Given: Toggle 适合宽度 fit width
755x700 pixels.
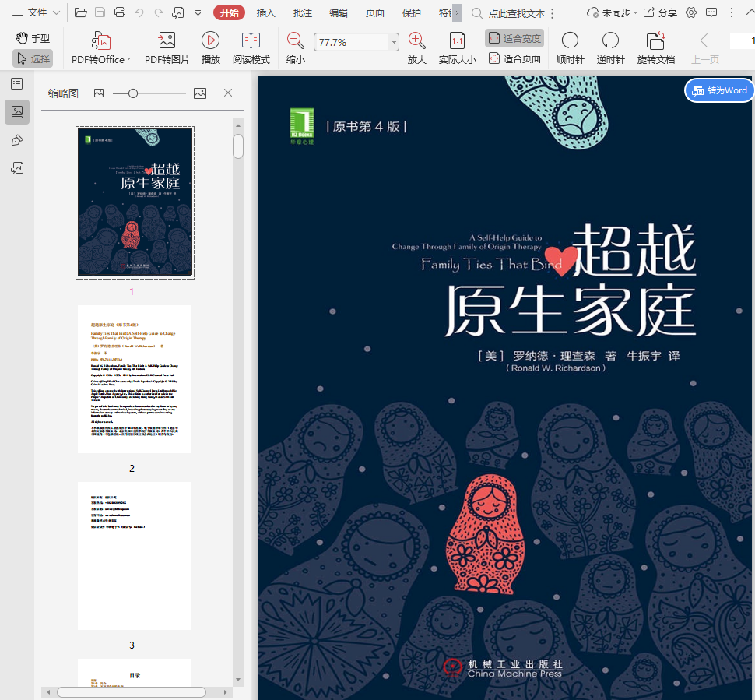Looking at the screenshot, I should pos(514,38).
